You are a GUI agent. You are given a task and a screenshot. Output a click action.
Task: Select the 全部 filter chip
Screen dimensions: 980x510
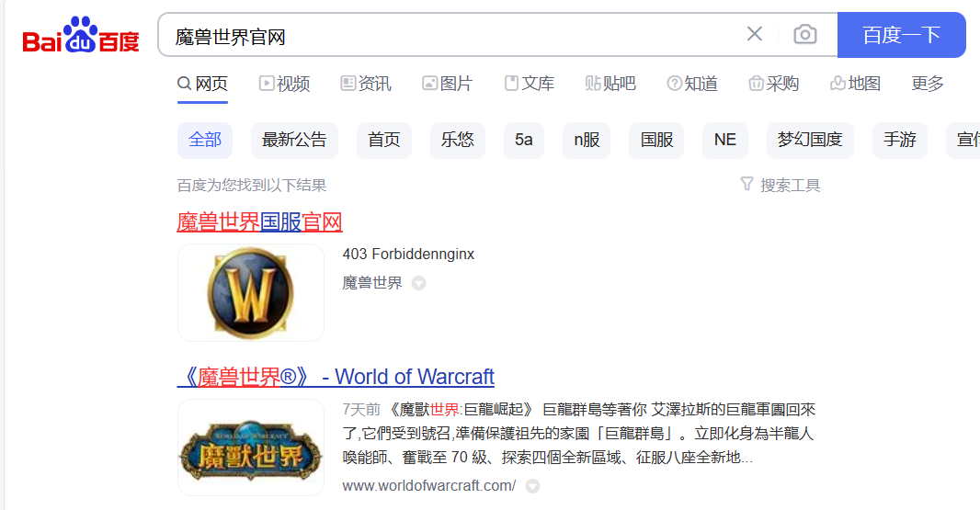205,140
